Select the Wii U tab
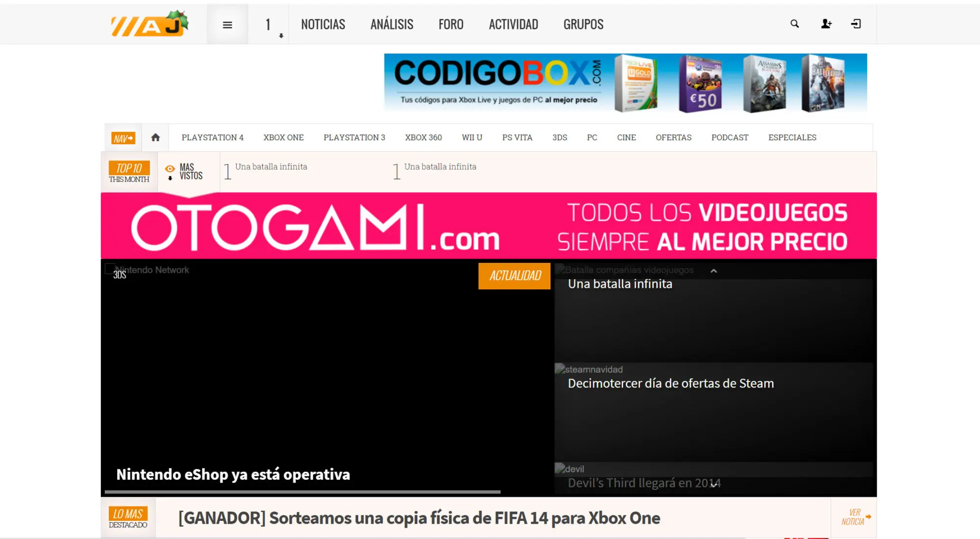The image size is (980, 539). tap(472, 137)
